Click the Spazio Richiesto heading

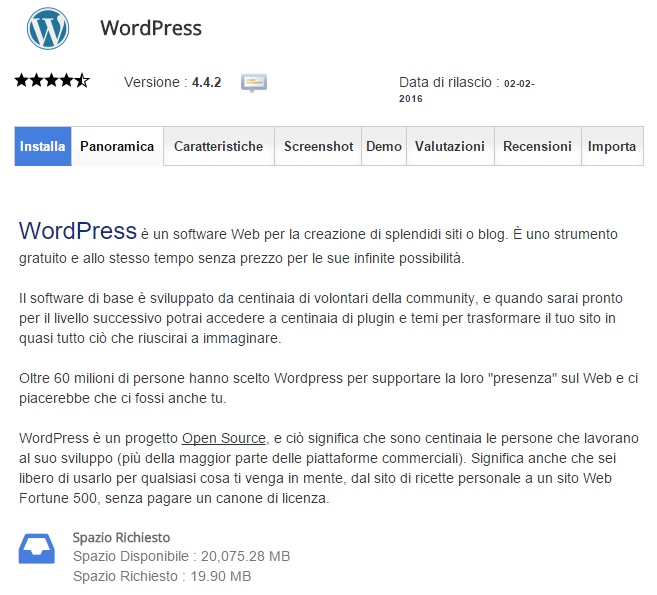[122, 537]
